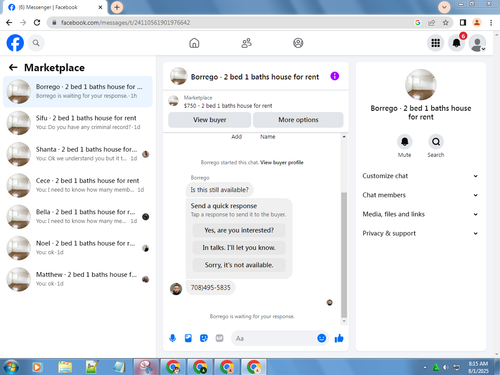
Task: Open Windows Media Player on taskbar
Action: click(x=37, y=367)
